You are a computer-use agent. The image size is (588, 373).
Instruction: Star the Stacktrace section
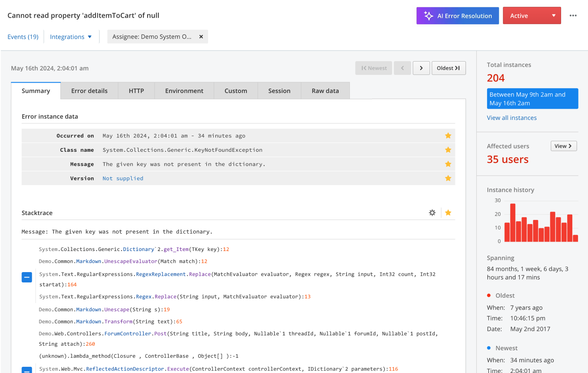[448, 213]
